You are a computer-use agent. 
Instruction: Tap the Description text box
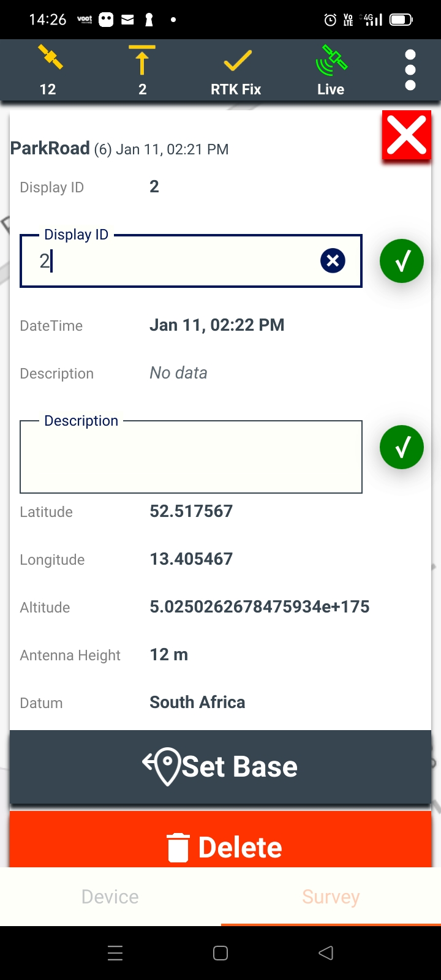point(191,457)
